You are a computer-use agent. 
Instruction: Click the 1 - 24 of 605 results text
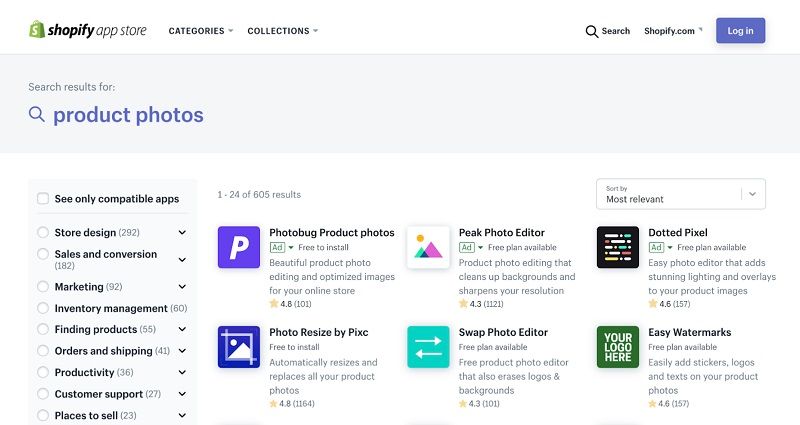point(259,194)
